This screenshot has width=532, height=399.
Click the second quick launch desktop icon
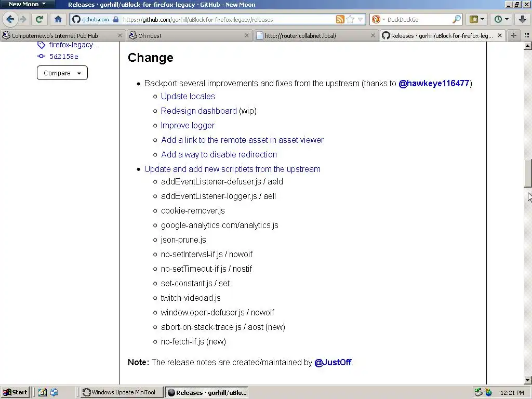pos(54,392)
